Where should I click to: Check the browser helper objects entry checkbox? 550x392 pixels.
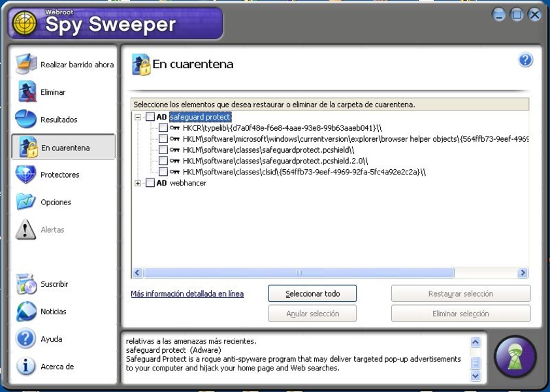(x=163, y=139)
